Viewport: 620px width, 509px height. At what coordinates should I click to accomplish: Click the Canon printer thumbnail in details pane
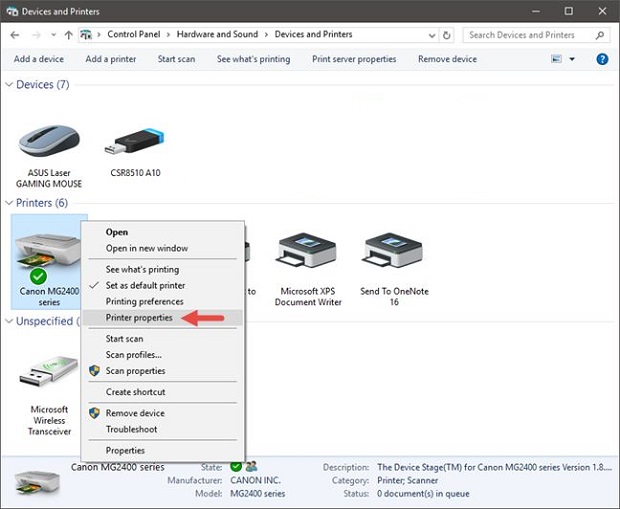(38, 482)
